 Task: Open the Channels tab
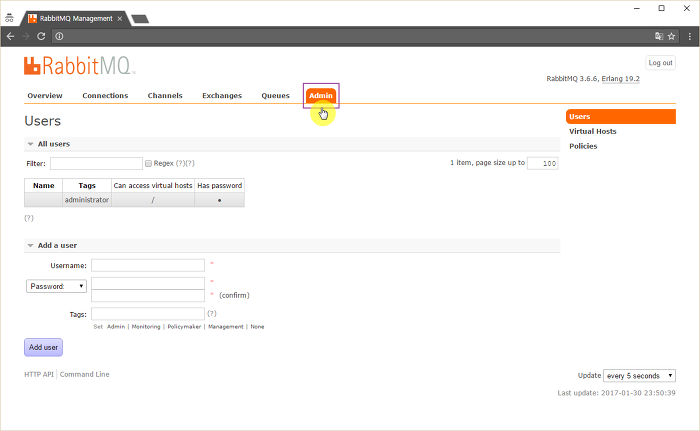point(165,96)
